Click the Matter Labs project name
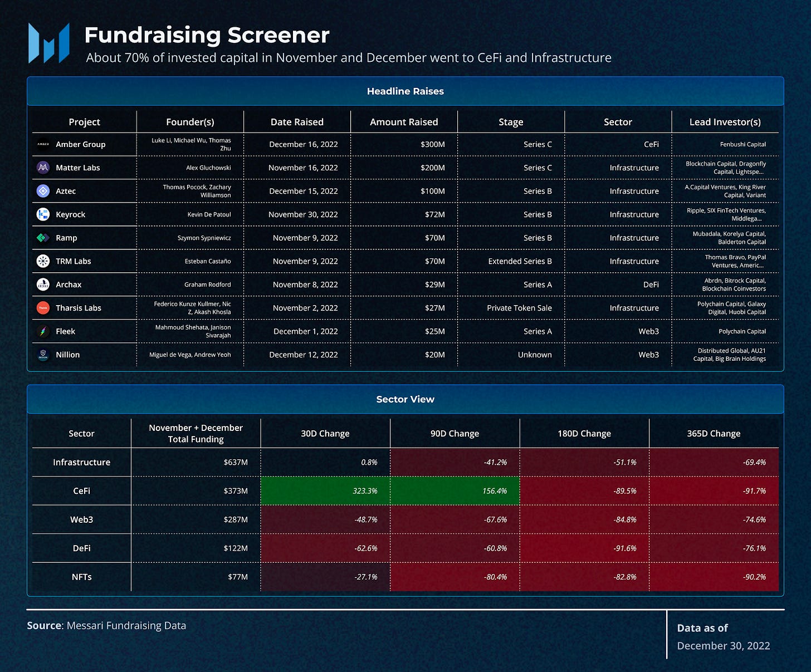 [x=78, y=168]
